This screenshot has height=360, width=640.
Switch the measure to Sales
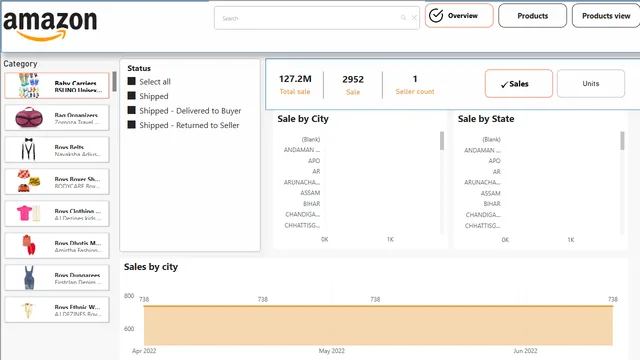point(519,84)
